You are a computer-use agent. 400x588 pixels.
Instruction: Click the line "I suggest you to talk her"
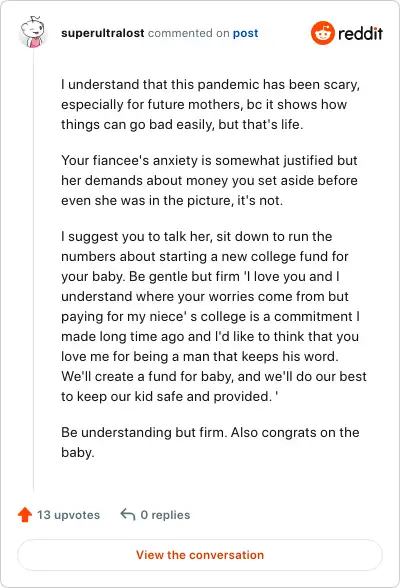coord(196,237)
